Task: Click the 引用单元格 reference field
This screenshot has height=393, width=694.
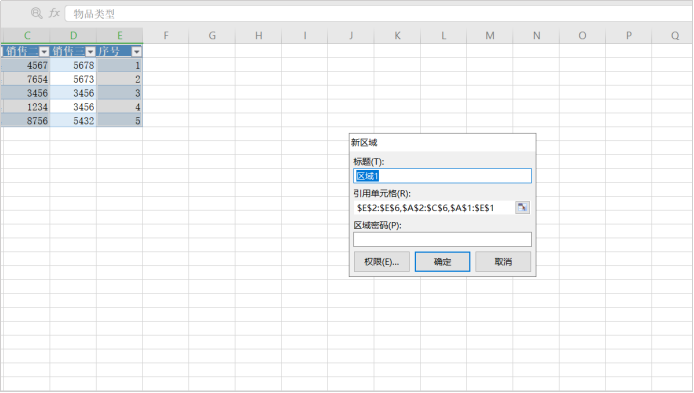Action: [434, 208]
